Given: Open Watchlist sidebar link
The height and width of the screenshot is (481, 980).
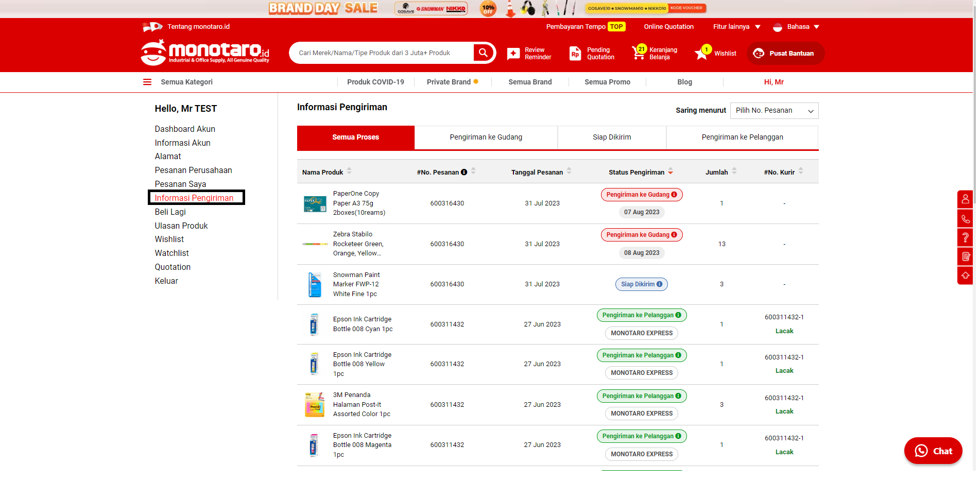Looking at the screenshot, I should 171,253.
